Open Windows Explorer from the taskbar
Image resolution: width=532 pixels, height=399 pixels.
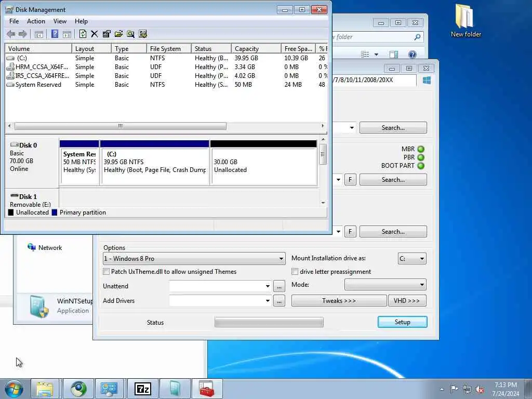(x=45, y=389)
